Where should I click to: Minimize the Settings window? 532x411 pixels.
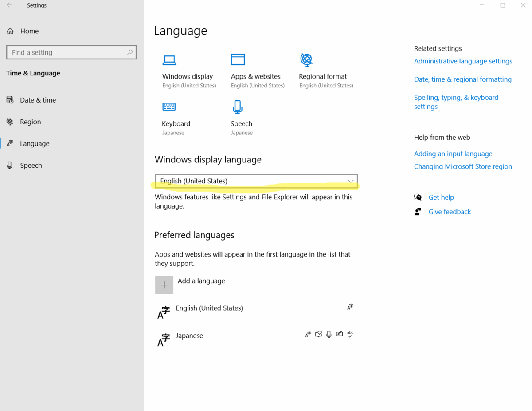pos(482,5)
